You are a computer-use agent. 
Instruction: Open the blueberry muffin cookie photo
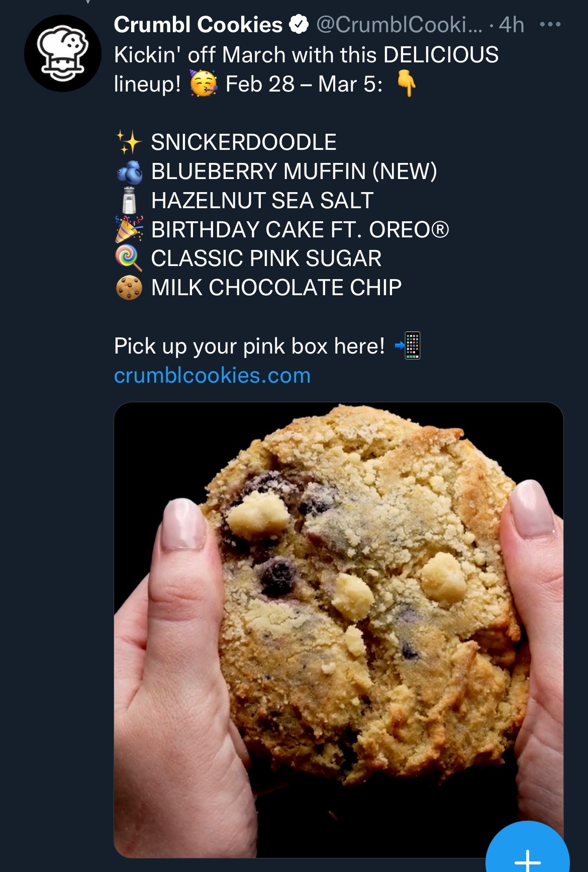338,630
